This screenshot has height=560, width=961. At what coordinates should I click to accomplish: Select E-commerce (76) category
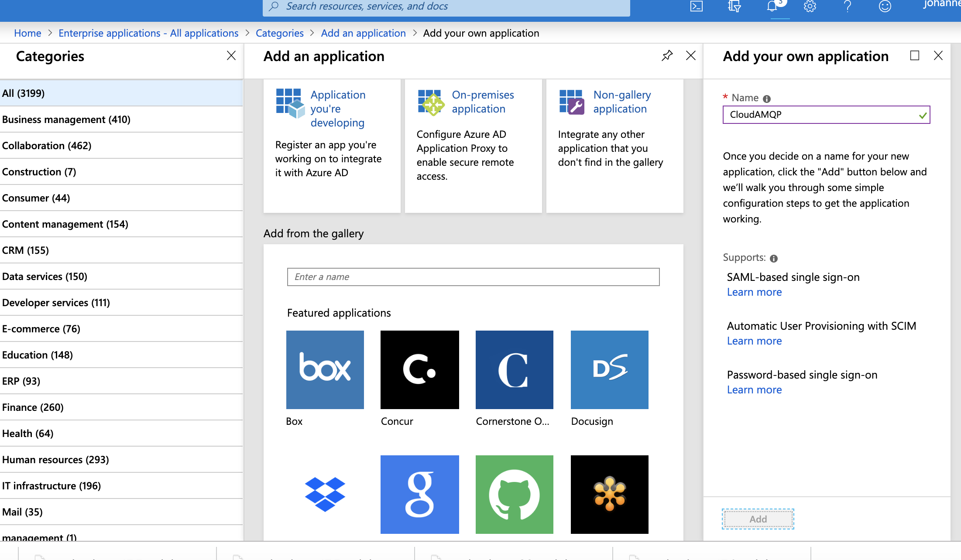pyautogui.click(x=121, y=329)
